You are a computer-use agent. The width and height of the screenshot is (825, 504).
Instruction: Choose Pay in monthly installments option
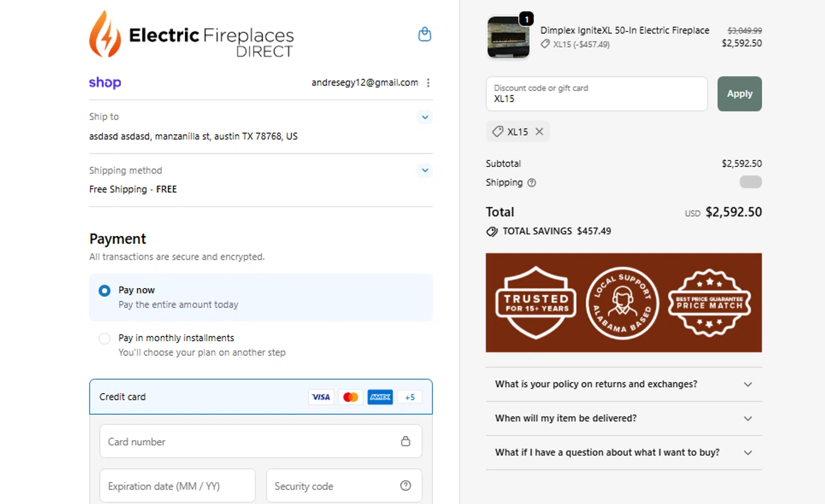point(105,339)
